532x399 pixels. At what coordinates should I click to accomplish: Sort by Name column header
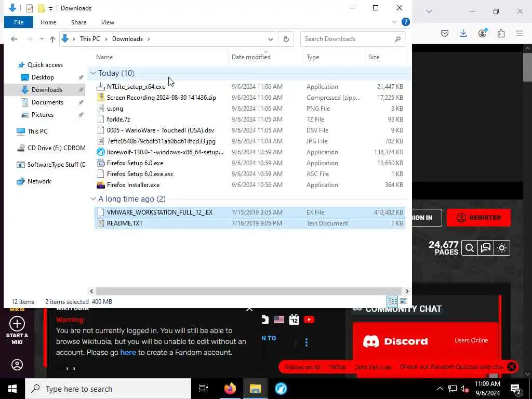[x=104, y=57]
